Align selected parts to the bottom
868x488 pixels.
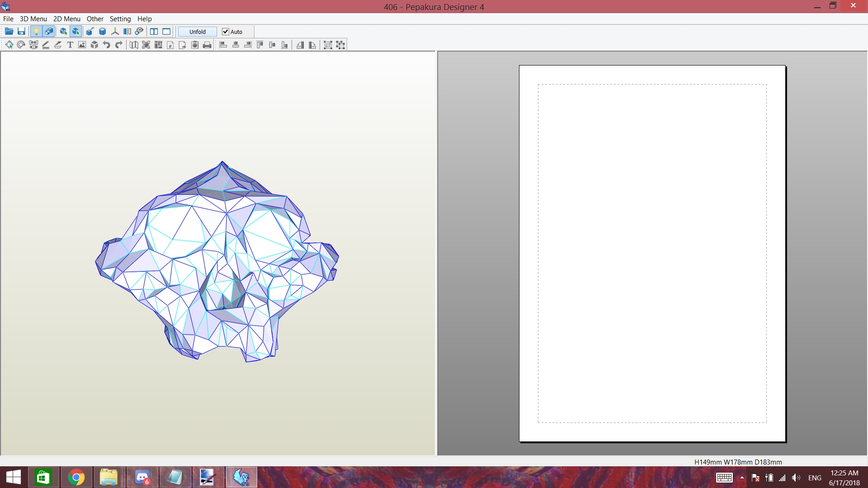[x=284, y=45]
